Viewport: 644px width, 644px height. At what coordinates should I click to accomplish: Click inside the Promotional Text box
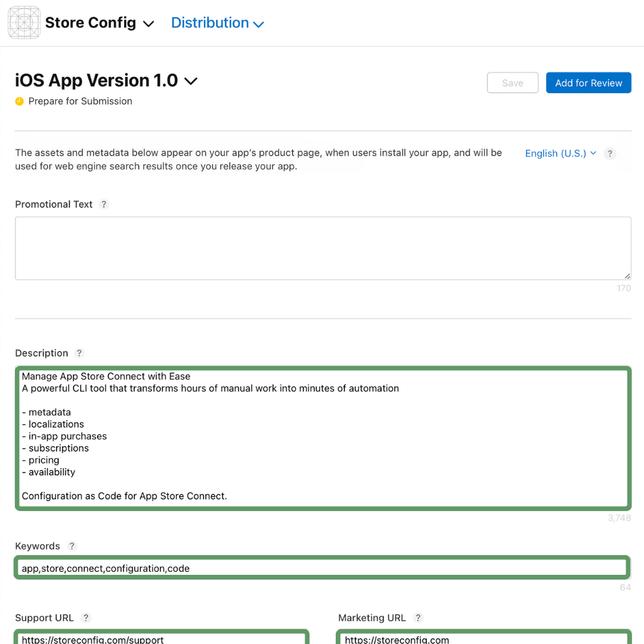tap(322, 247)
